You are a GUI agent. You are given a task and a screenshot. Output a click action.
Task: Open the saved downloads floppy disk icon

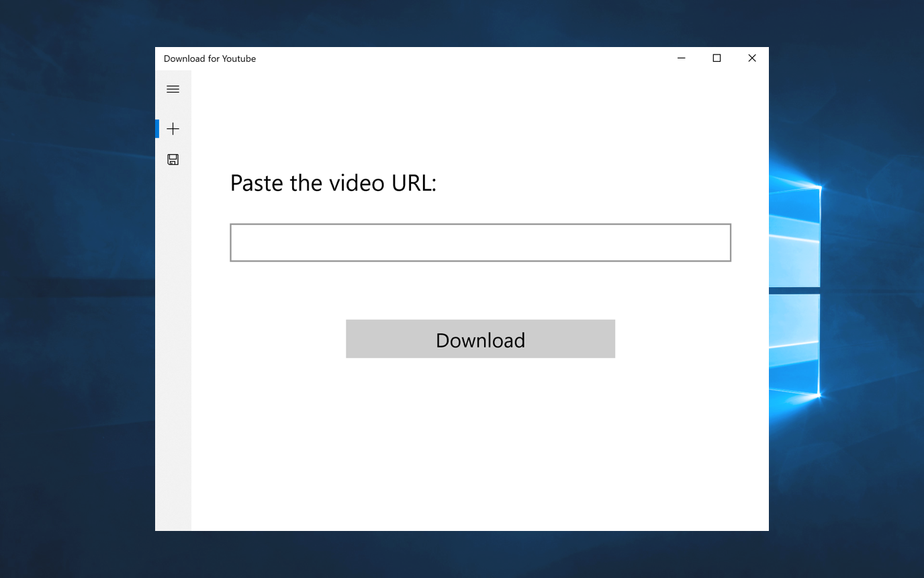tap(173, 159)
